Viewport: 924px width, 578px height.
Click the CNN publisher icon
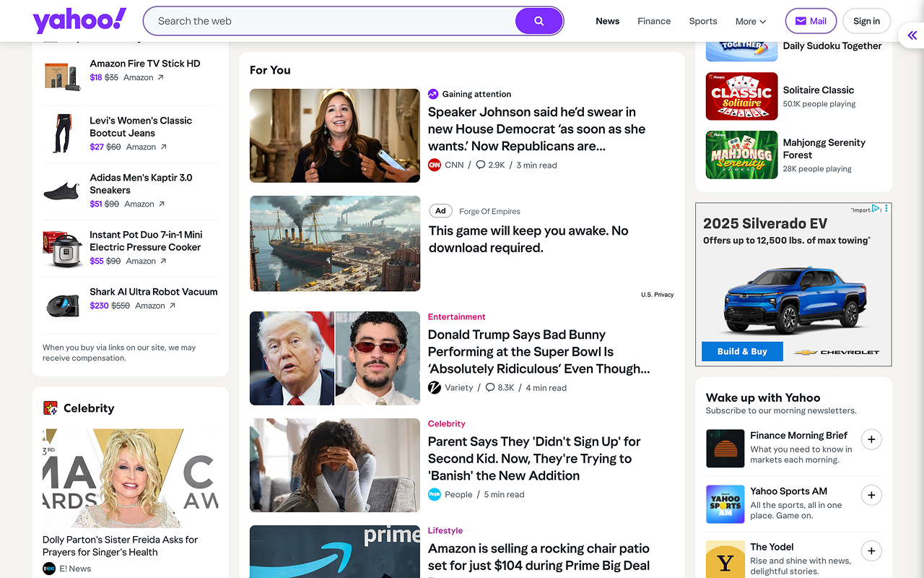click(435, 165)
